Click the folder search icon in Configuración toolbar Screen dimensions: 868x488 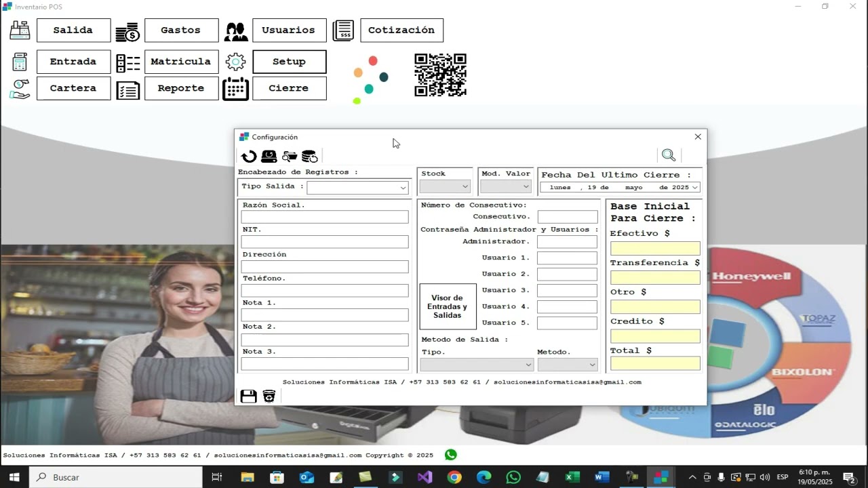(290, 157)
